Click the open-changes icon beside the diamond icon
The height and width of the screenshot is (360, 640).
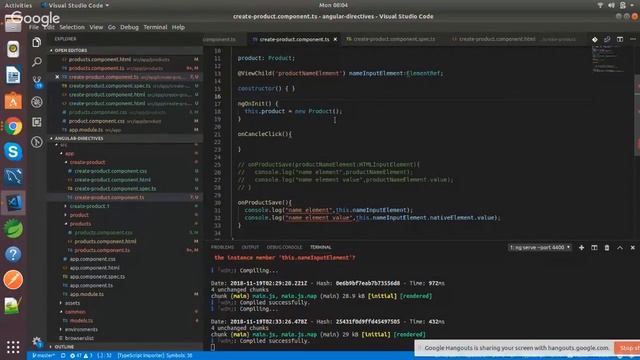[x=607, y=39]
